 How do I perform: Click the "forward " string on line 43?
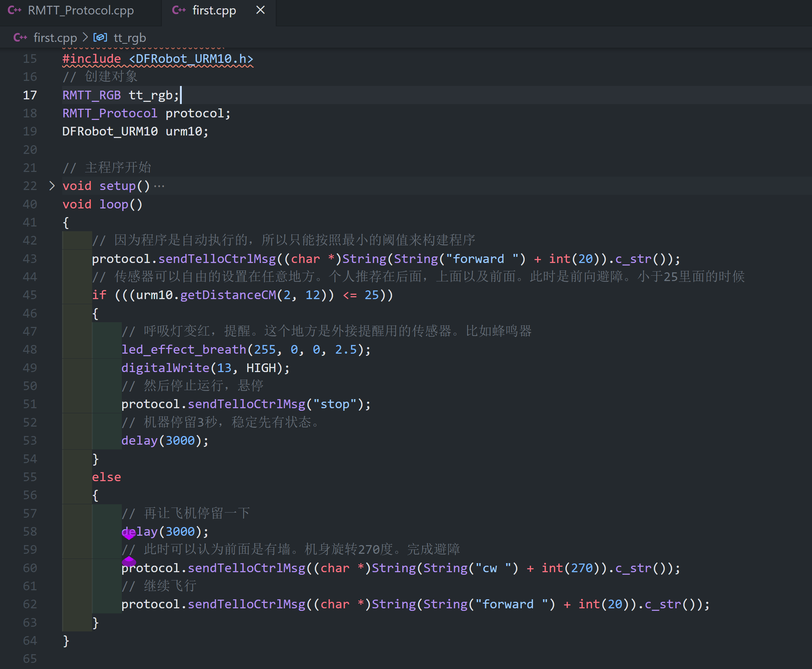(x=482, y=259)
